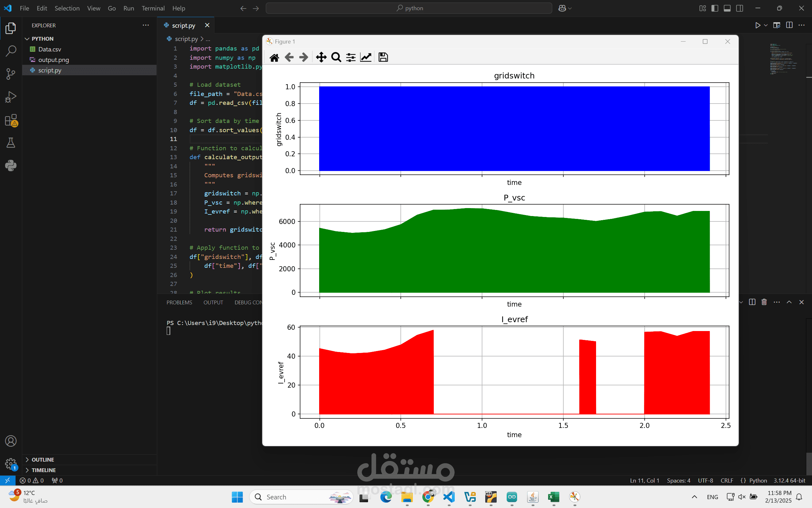
Task: Click the Spaces: 4 indentation status
Action: click(678, 480)
